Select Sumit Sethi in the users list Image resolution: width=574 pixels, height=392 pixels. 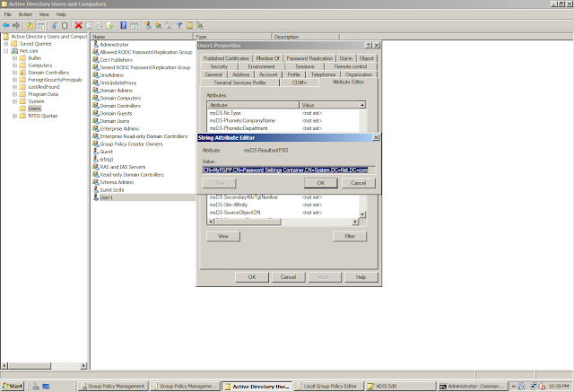(111, 190)
